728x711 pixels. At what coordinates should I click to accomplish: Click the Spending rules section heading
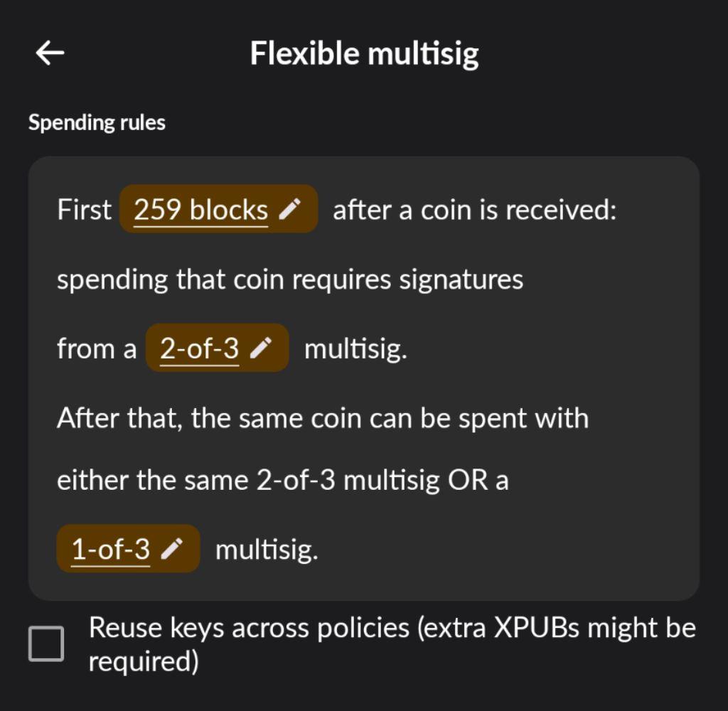97,122
